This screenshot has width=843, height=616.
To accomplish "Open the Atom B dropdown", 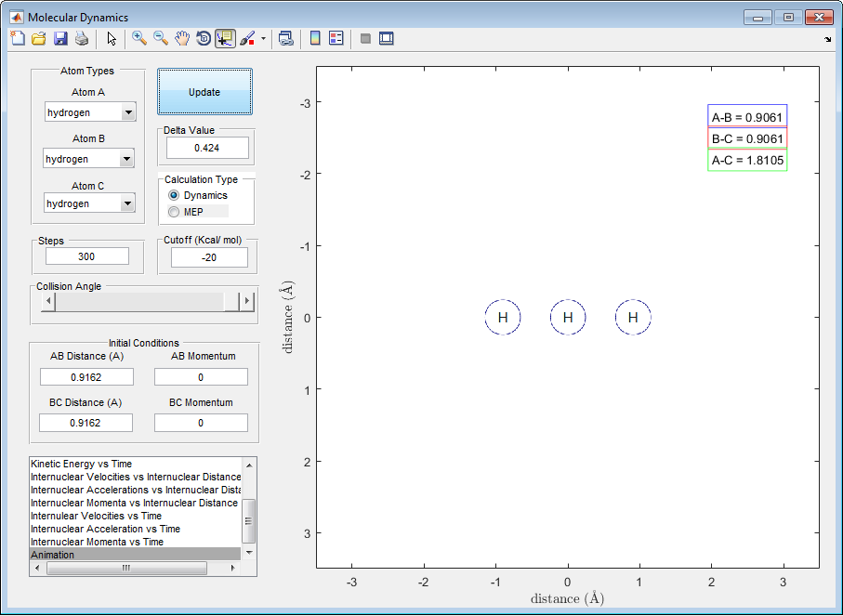I will [126, 159].
